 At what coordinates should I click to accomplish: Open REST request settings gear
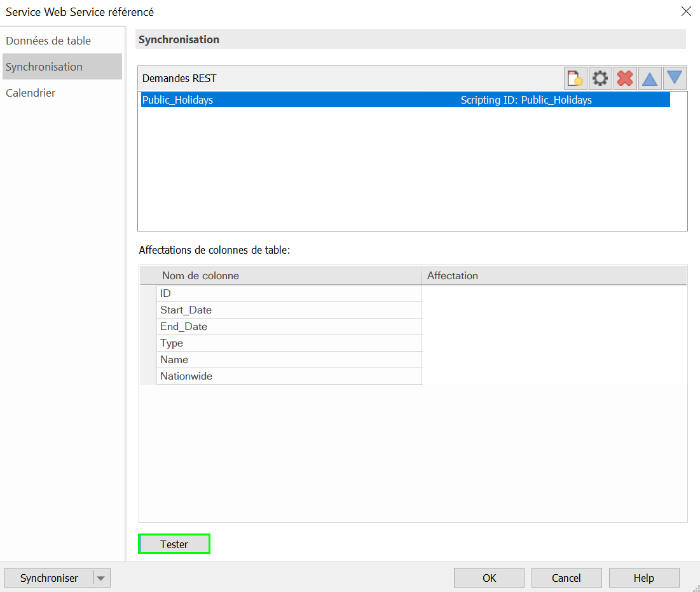pyautogui.click(x=600, y=79)
